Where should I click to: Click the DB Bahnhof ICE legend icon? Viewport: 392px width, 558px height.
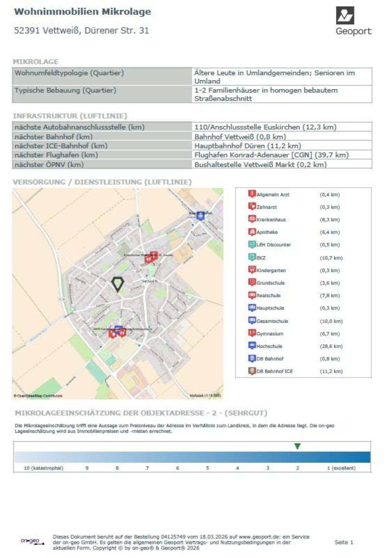point(252,371)
